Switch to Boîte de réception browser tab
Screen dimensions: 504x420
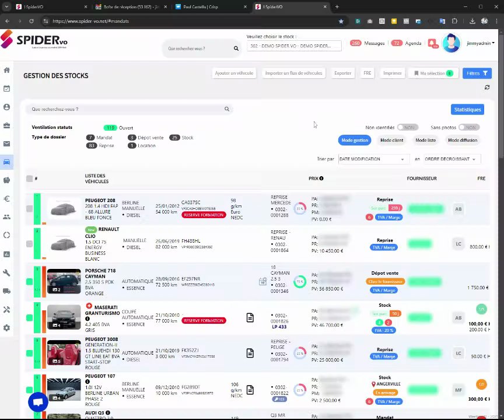pos(132,7)
